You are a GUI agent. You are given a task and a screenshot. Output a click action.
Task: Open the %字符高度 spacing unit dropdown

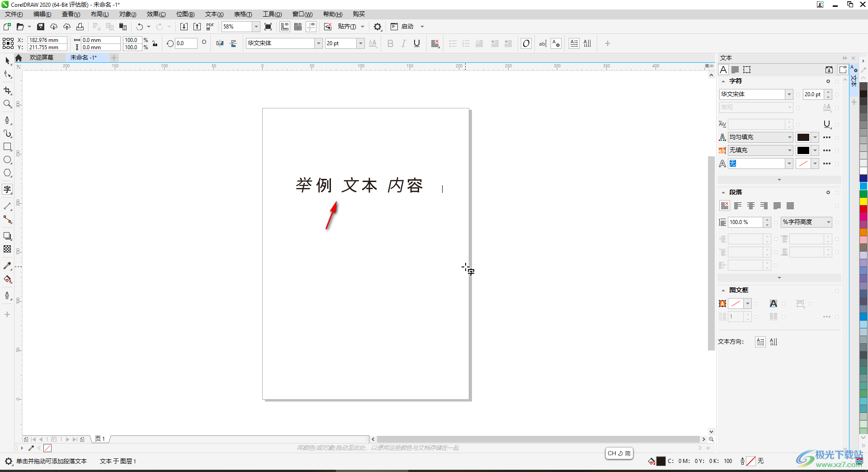coord(828,222)
